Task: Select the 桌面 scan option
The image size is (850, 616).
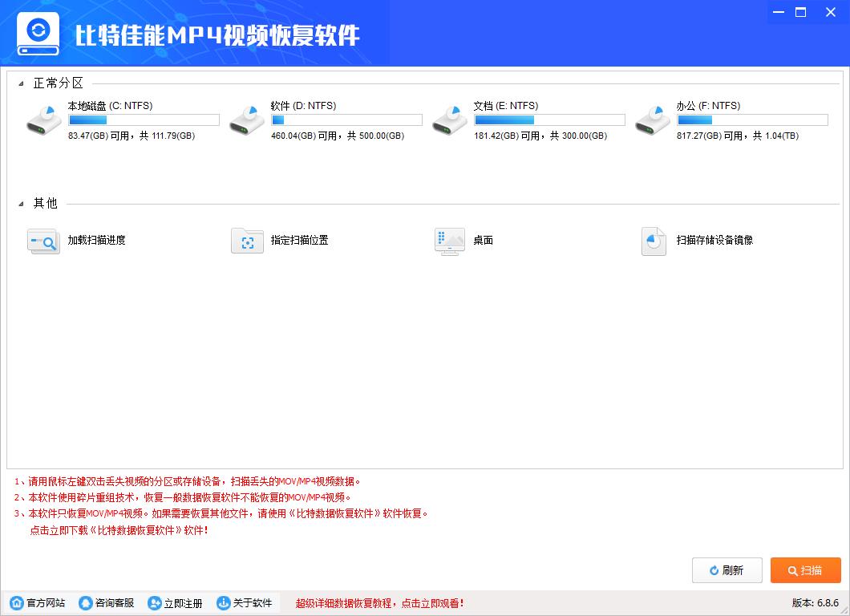Action: (x=450, y=241)
